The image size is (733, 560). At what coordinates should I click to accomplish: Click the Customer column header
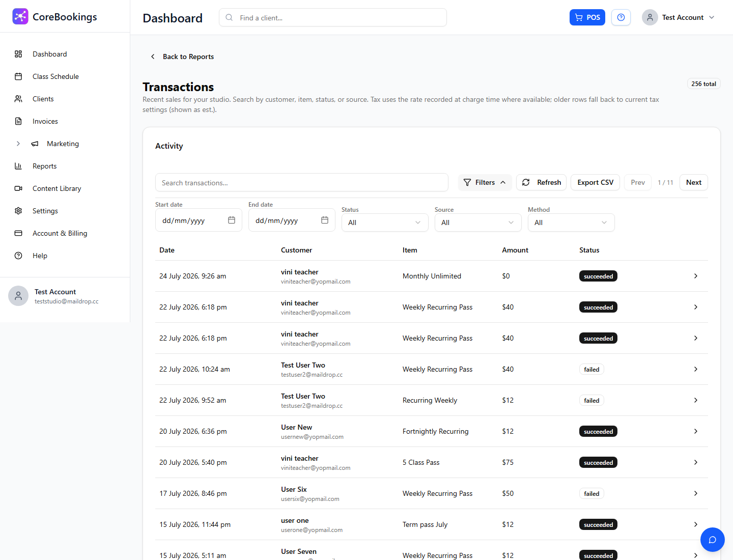[x=296, y=250]
